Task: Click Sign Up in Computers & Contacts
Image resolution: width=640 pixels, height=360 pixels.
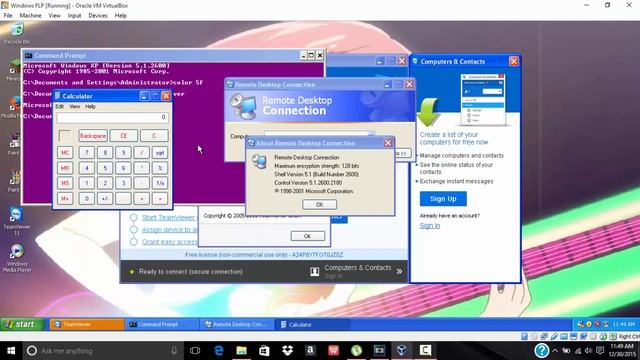Action: tap(443, 199)
